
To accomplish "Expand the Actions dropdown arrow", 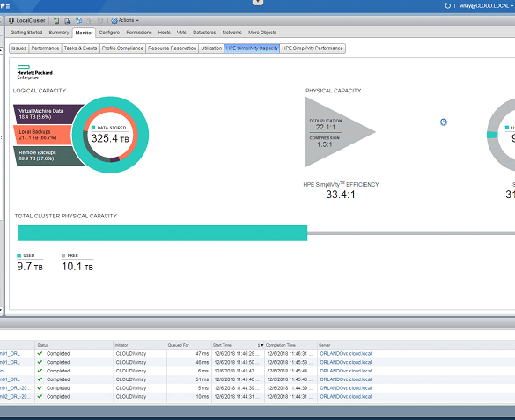I will (137, 20).
